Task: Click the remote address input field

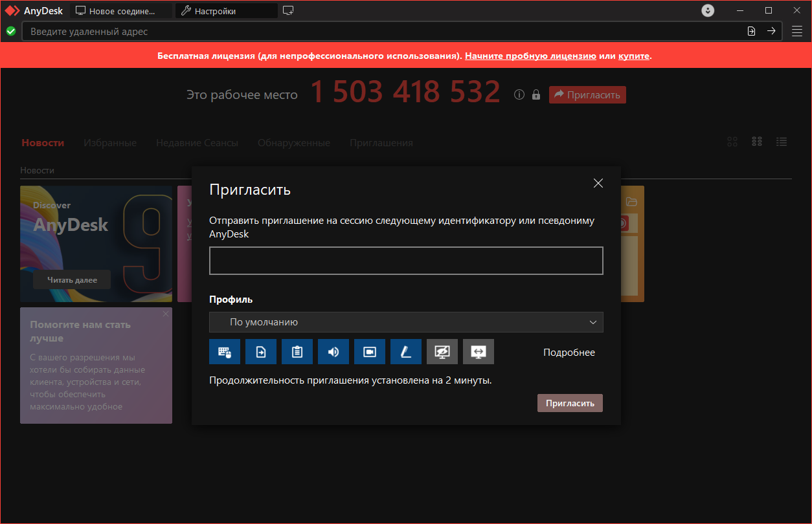Action: click(x=382, y=31)
